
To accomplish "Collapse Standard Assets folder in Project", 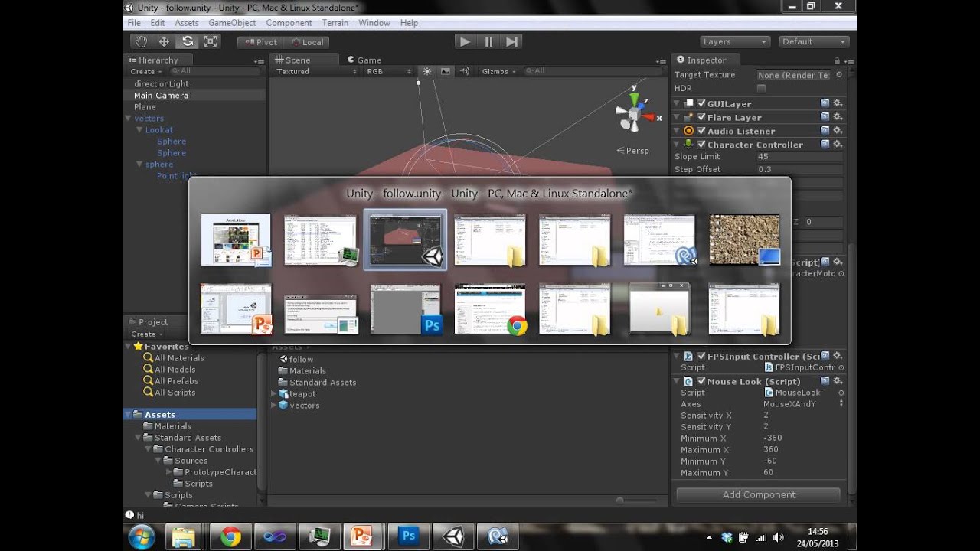I will (139, 438).
